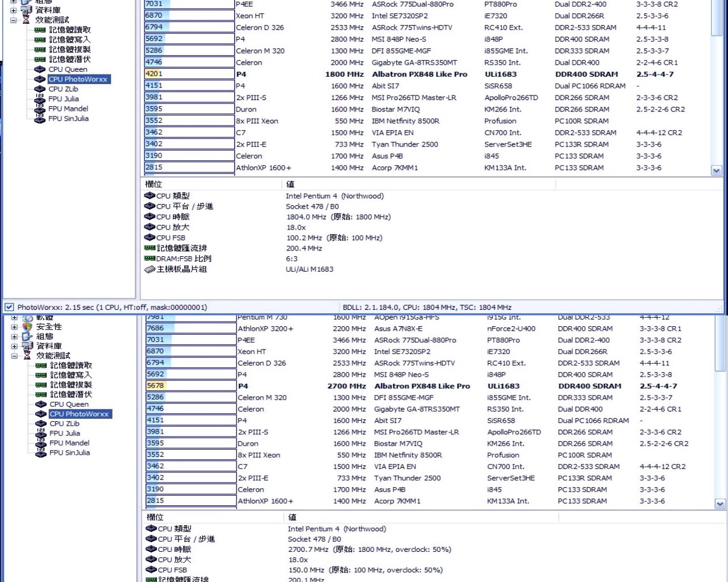Select 'Albatron PX848 Like Pro' 2700 MHz row
The height and width of the screenshot is (582, 728).
click(429, 385)
